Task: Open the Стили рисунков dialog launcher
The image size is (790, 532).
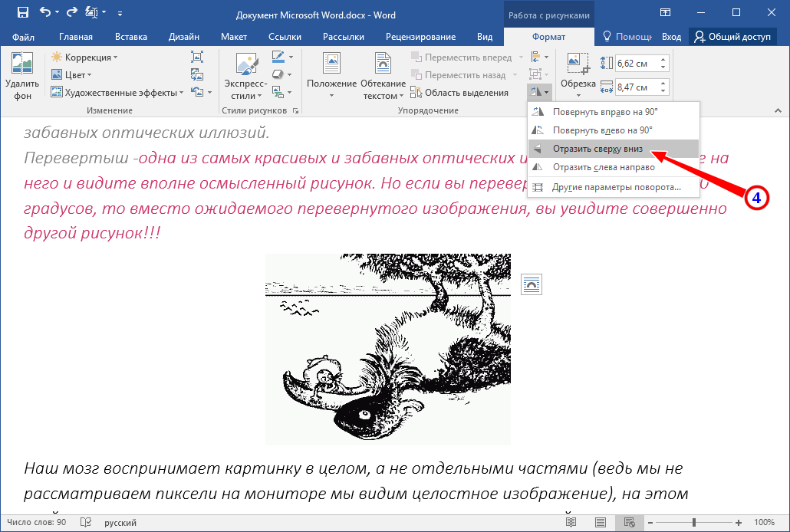Action: point(295,110)
